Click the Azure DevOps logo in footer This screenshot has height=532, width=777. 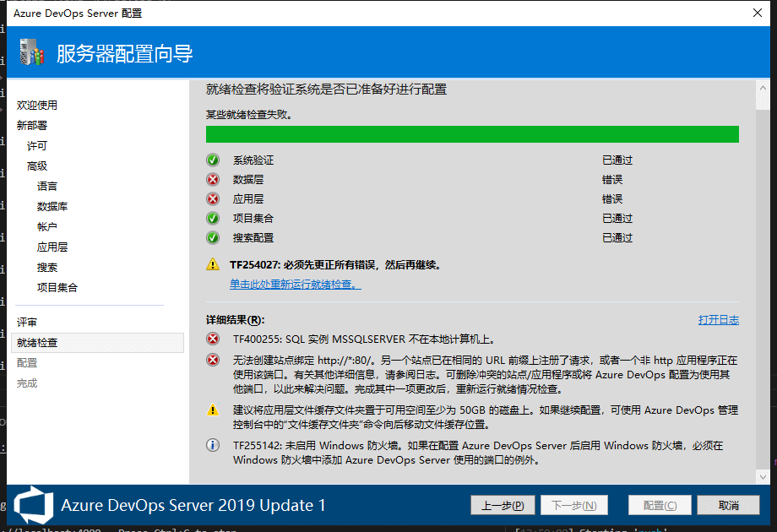(x=34, y=505)
